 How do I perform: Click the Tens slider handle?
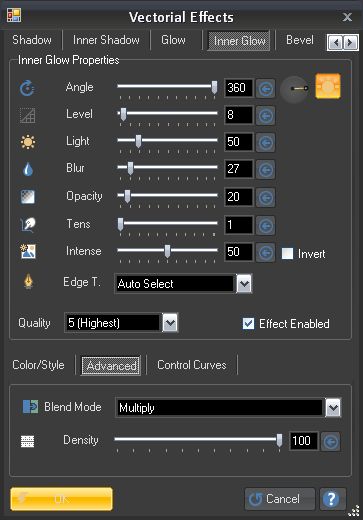[x=120, y=224]
